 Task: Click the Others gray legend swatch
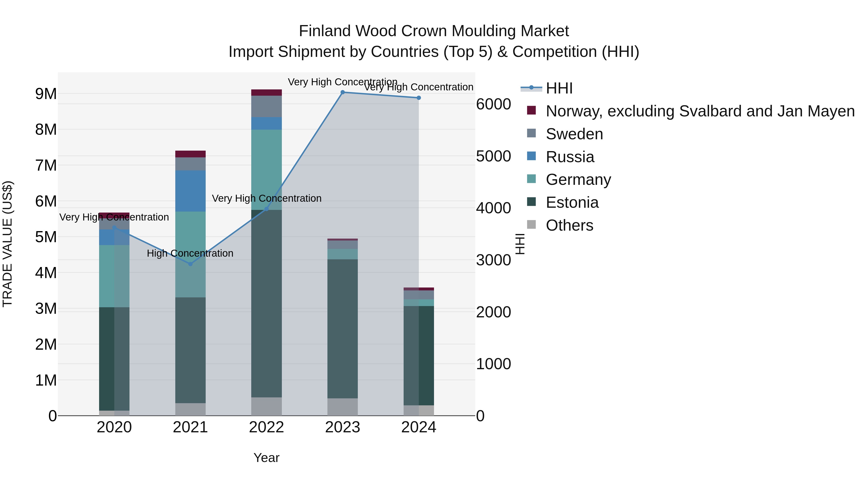click(531, 224)
